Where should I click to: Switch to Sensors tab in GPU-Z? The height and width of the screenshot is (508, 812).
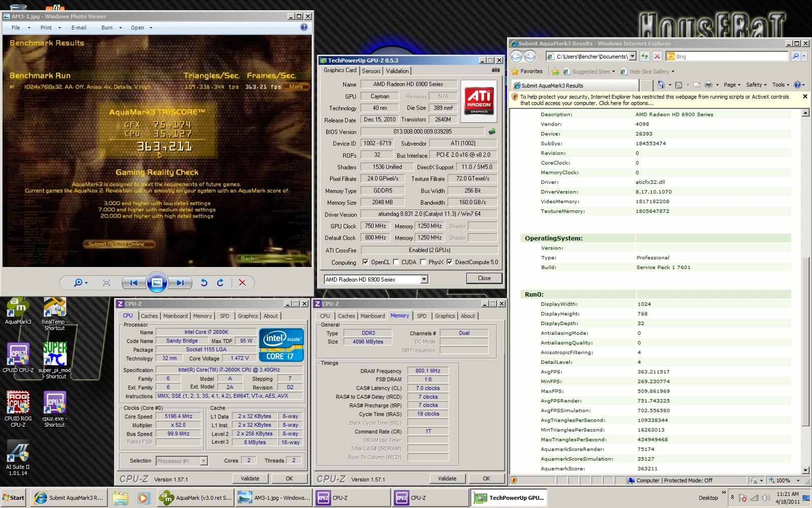[371, 71]
